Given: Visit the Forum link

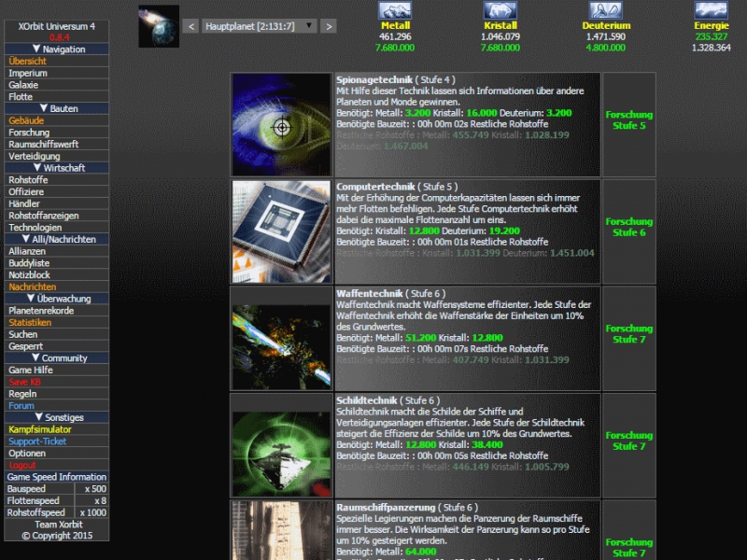Looking at the screenshot, I should click(21, 406).
